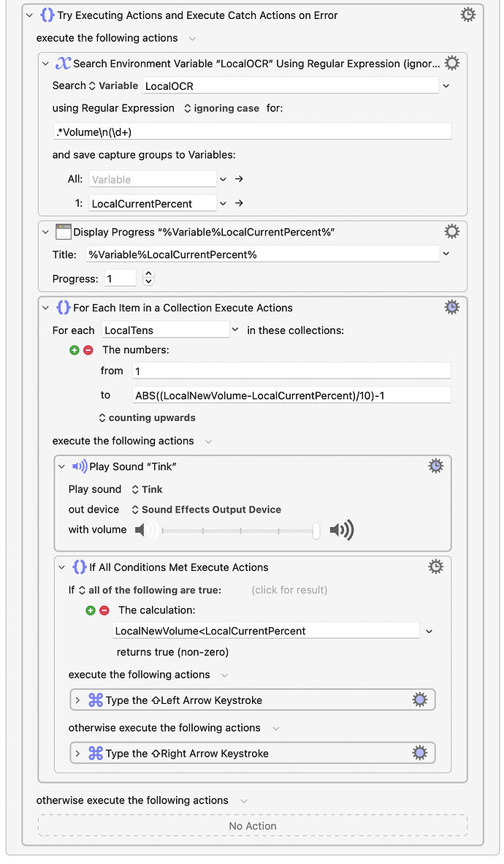Open gear menu of Search Environment Variable action
Image resolution: width=504 pixels, height=864 pixels.
451,64
